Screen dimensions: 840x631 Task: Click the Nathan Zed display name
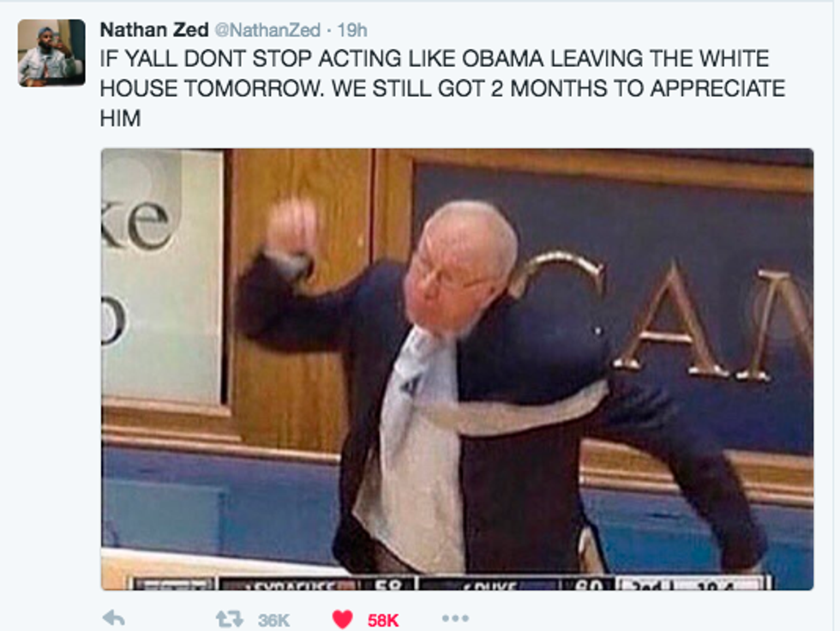(x=154, y=30)
